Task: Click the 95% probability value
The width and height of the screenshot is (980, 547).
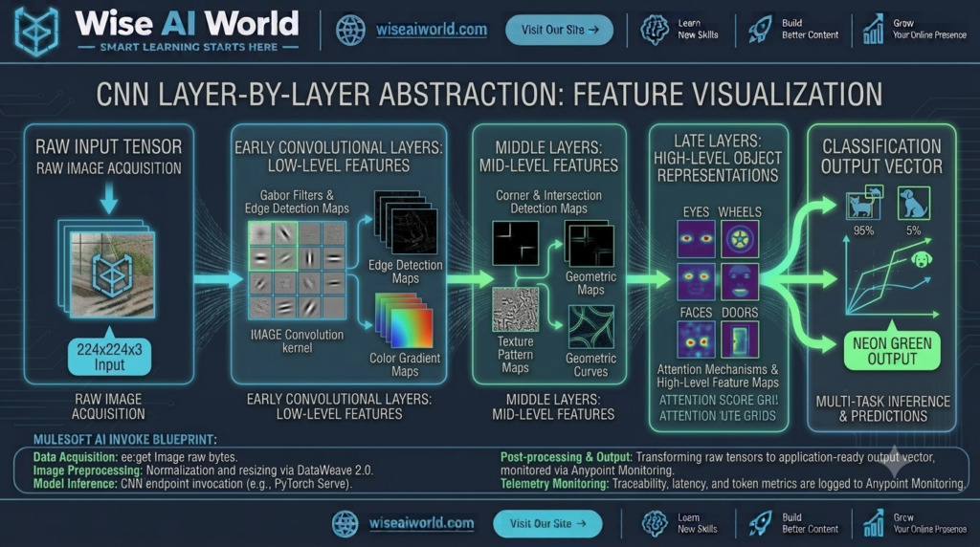Action: click(x=864, y=231)
